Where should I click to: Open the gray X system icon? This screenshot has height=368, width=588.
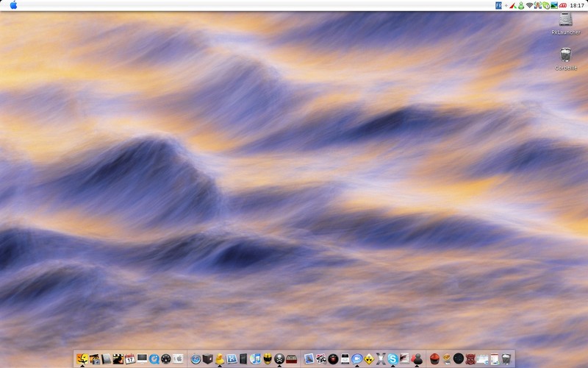(x=381, y=359)
